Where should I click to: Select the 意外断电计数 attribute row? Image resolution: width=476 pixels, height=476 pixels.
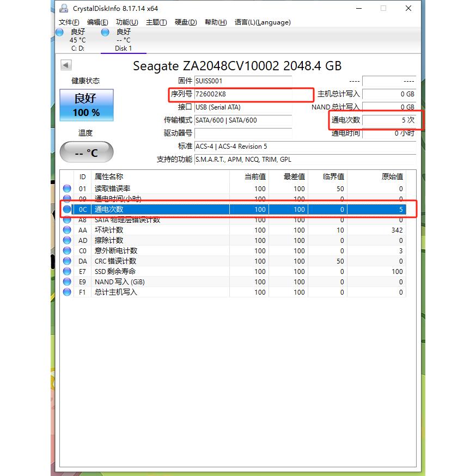coord(233,251)
